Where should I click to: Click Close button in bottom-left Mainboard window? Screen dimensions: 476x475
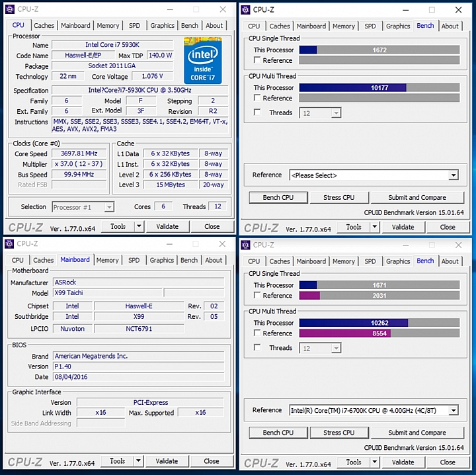click(x=212, y=461)
